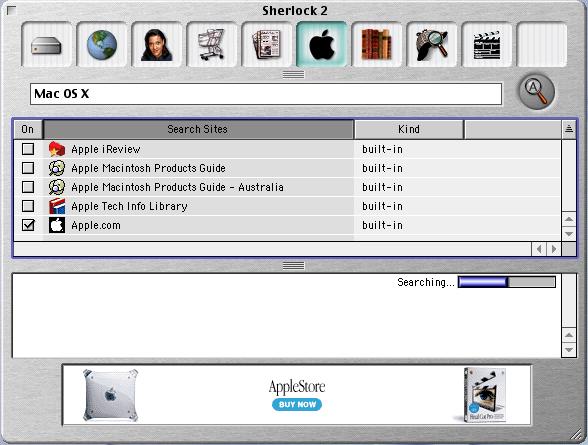Viewport: 588px width, 445px height.
Task: Click into the Mac OS X search field
Action: pyautogui.click(x=266, y=94)
